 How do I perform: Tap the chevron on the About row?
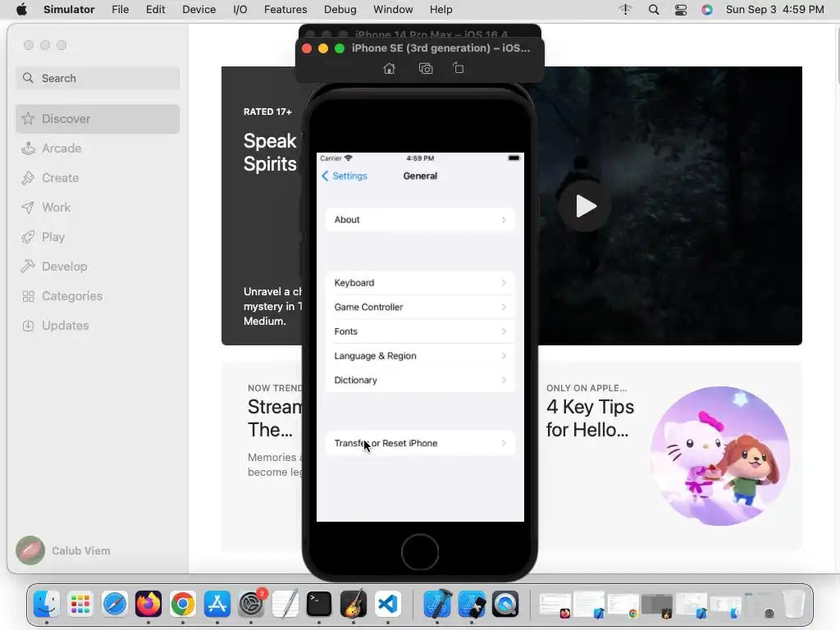pyautogui.click(x=504, y=220)
